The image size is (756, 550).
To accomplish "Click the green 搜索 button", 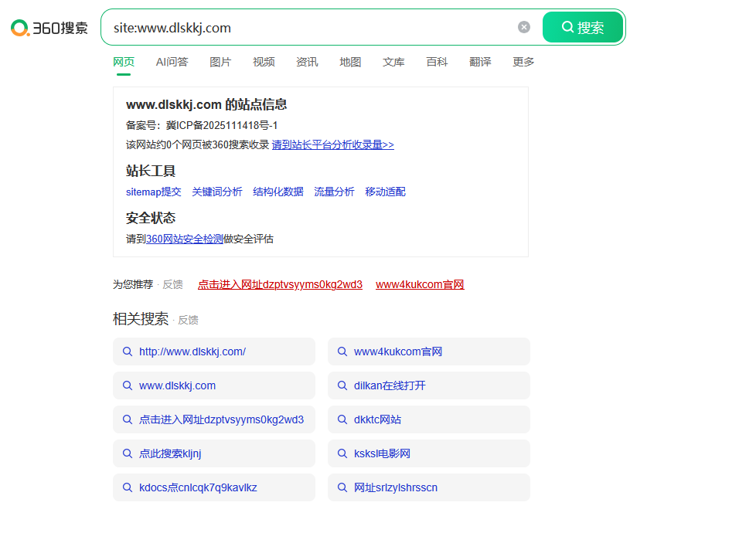I will coord(582,27).
